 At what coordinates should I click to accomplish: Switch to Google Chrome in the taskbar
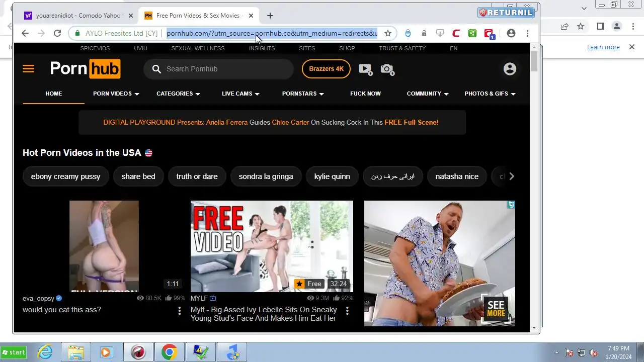tap(169, 352)
